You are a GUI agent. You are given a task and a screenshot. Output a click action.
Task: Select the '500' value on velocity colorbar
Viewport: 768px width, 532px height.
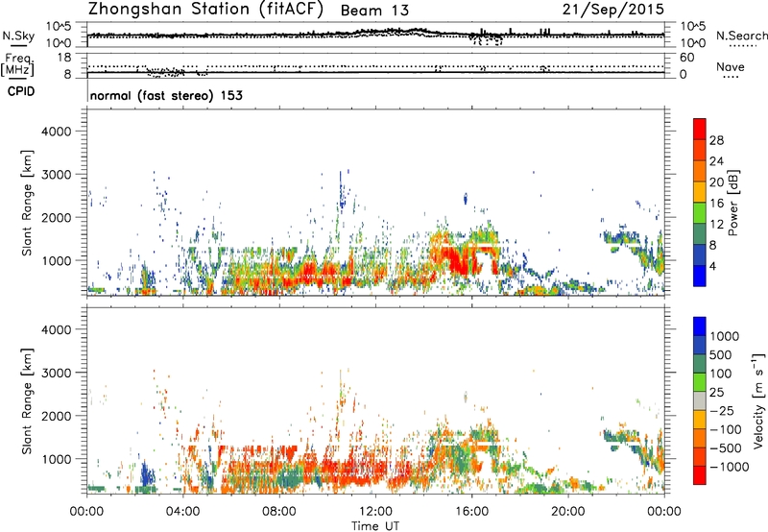point(721,355)
